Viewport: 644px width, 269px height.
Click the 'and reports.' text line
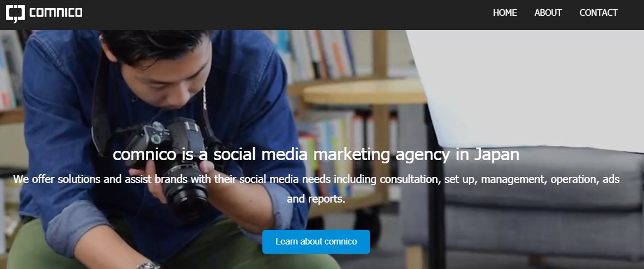[316, 199]
